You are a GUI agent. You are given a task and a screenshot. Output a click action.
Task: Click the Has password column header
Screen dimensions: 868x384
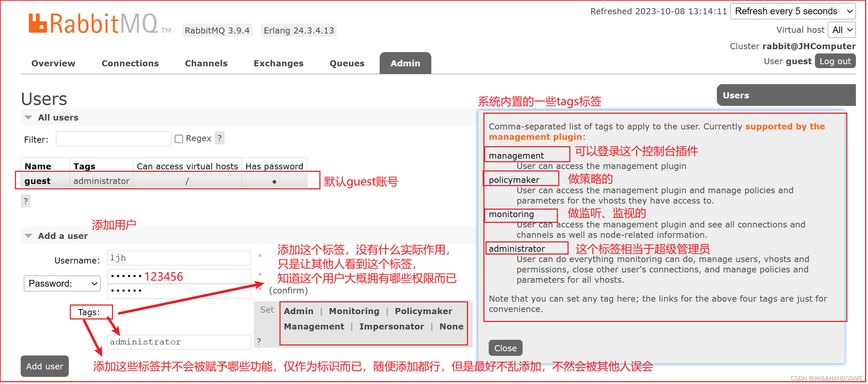[274, 167]
